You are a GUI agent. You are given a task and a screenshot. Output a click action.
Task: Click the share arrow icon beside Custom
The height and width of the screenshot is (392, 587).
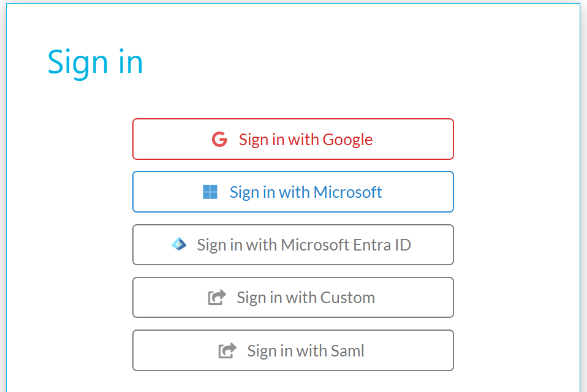tap(217, 297)
